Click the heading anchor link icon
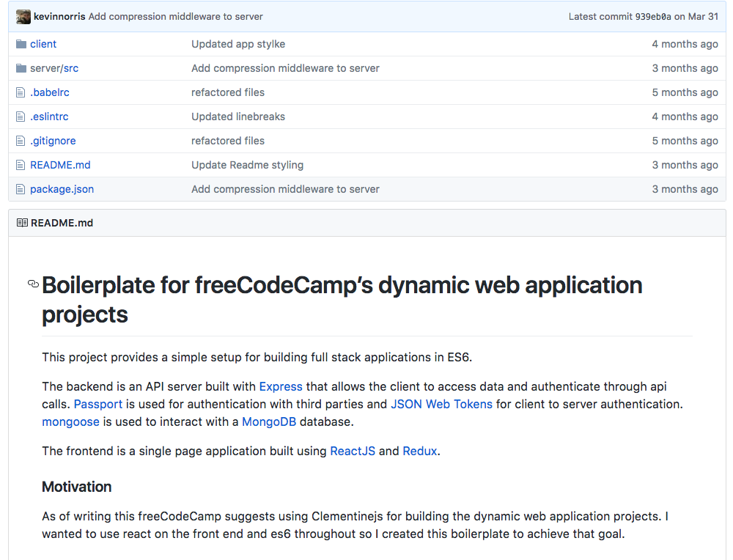The height and width of the screenshot is (560, 733). click(33, 284)
